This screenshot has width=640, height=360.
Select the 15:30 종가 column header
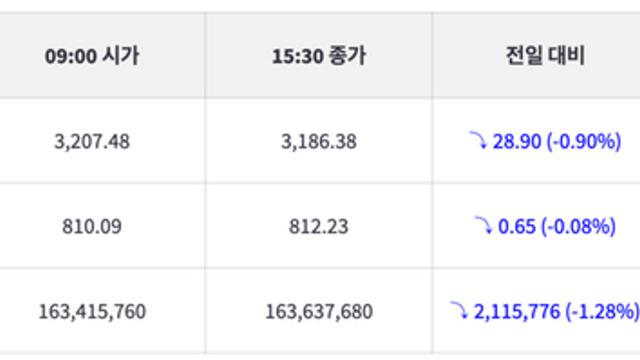[x=319, y=56]
